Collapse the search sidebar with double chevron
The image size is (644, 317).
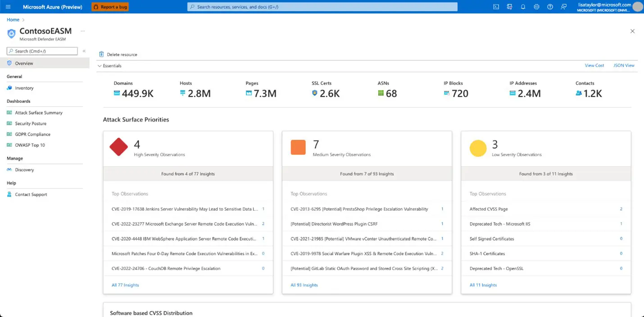84,51
